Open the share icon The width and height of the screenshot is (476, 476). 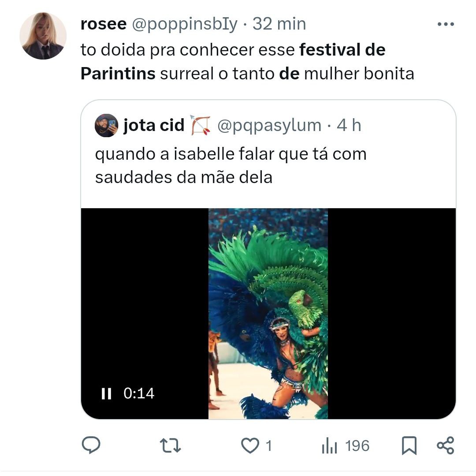coord(445,446)
